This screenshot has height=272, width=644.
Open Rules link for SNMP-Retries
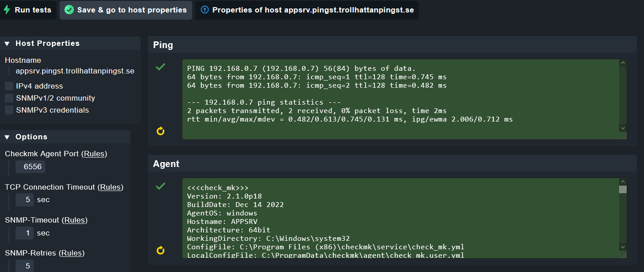pos(72,253)
